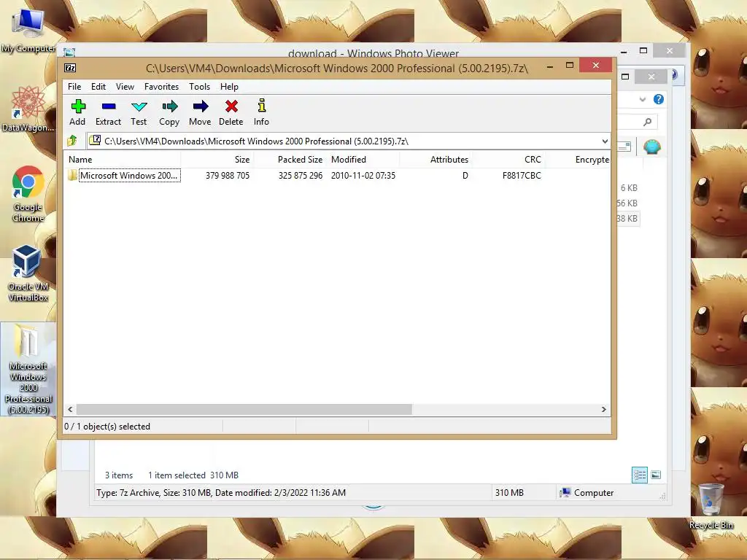The image size is (747, 560).
Task: Open Oracle VM VirtualBox shortcut
Action: 28,273
